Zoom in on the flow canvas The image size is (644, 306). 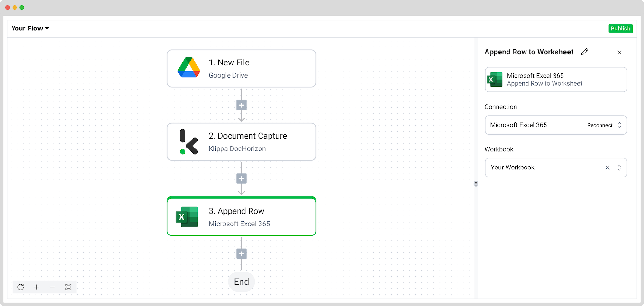pos(37,287)
